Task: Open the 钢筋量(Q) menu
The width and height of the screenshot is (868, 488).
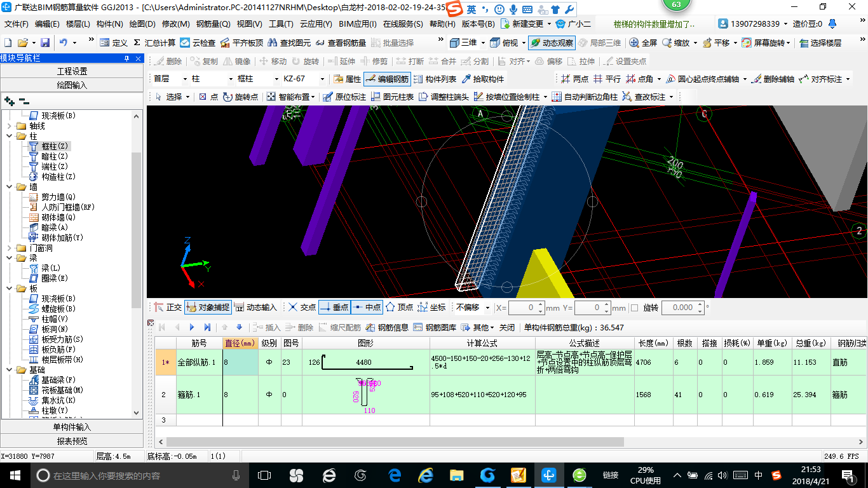Action: pos(213,24)
